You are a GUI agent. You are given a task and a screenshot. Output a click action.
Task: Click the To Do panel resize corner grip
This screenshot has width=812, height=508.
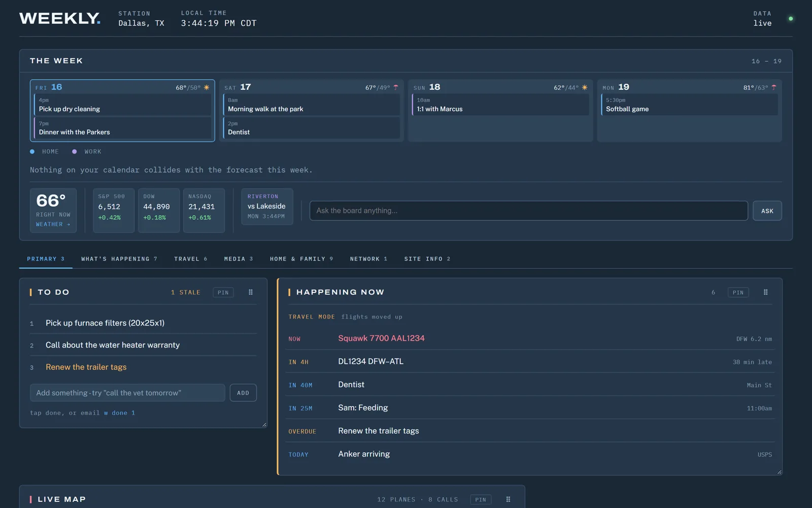point(264,425)
